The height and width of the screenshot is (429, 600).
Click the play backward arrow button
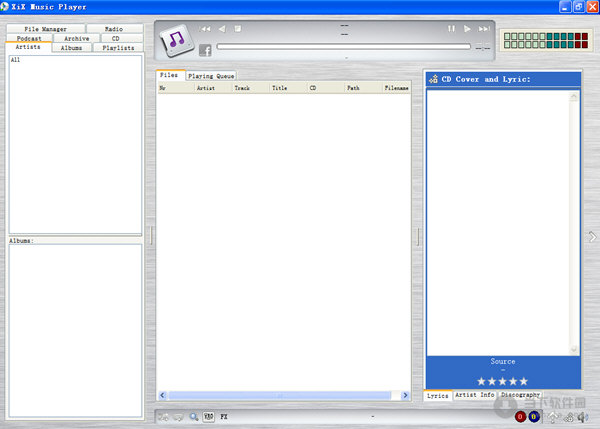(x=222, y=29)
